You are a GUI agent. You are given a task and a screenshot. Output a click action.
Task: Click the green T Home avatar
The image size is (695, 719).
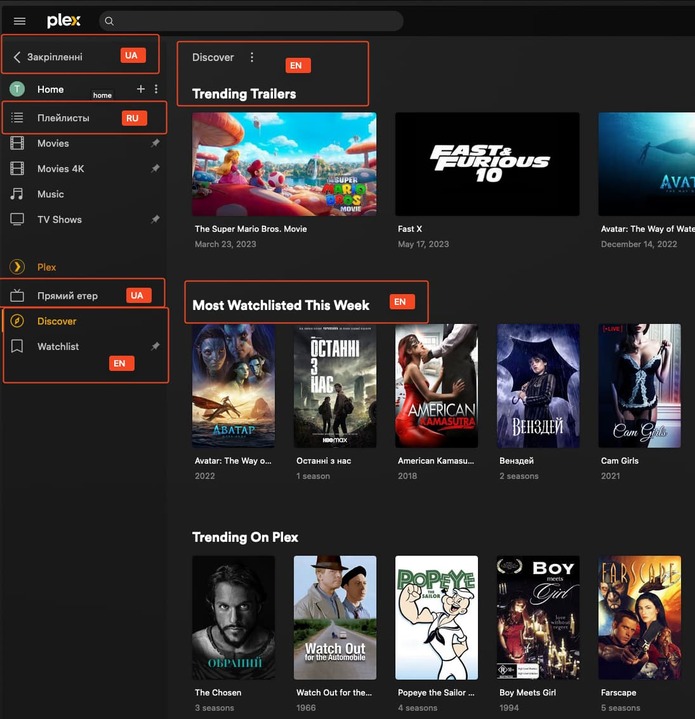pyautogui.click(x=17, y=88)
